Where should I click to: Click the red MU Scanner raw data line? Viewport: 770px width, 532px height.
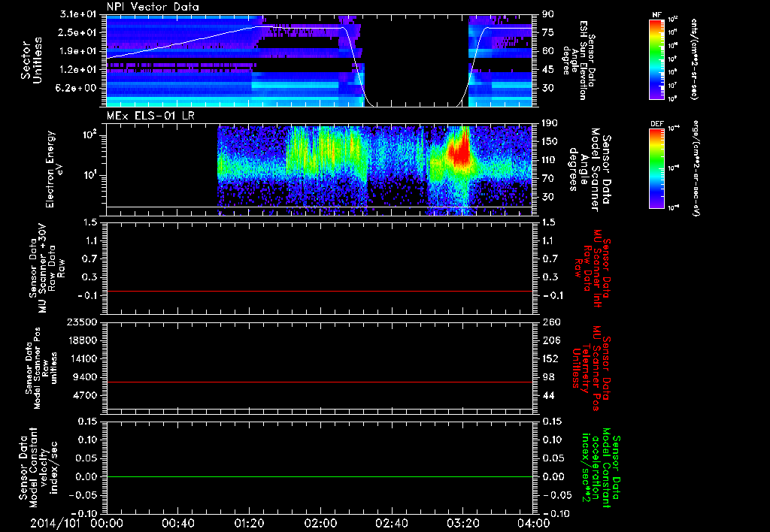click(x=320, y=291)
